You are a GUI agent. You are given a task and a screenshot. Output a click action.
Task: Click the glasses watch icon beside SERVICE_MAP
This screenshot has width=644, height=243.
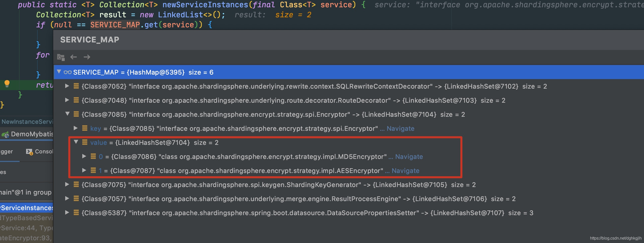[67, 72]
